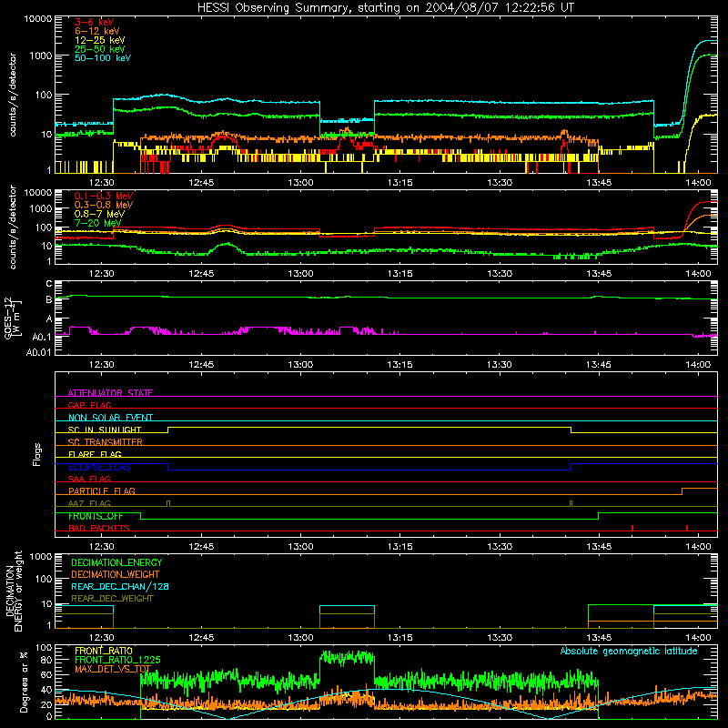
Task: Select the 12-25 keV legend label
Action: [x=99, y=40]
